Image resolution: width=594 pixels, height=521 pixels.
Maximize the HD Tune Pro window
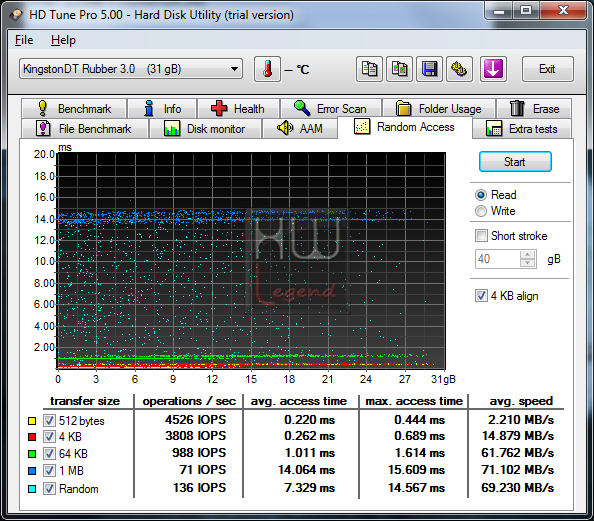pos(526,10)
